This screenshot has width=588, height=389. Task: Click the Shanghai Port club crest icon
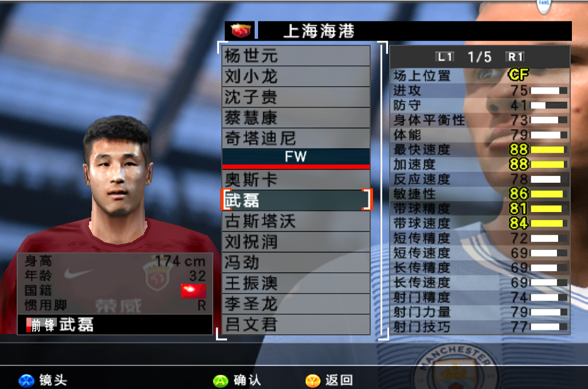pos(240,30)
